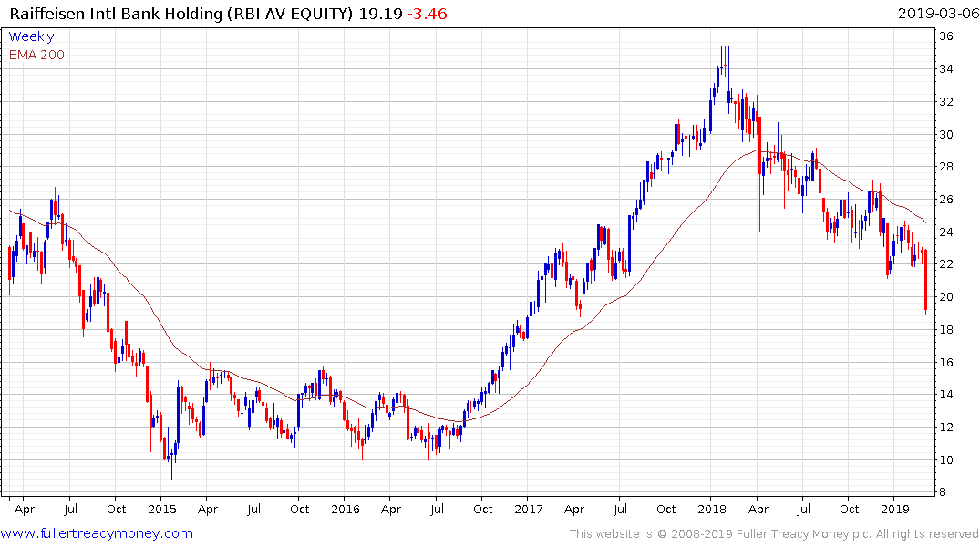This screenshot has height=547, width=980.
Task: Open the www.fullertreacymoney.com link
Action: coord(97,533)
